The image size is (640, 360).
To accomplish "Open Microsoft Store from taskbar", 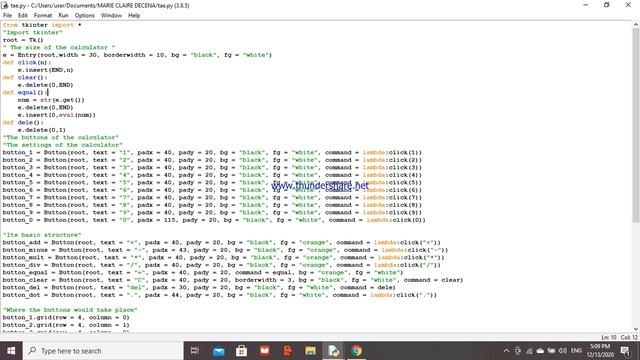I will tap(241, 351).
